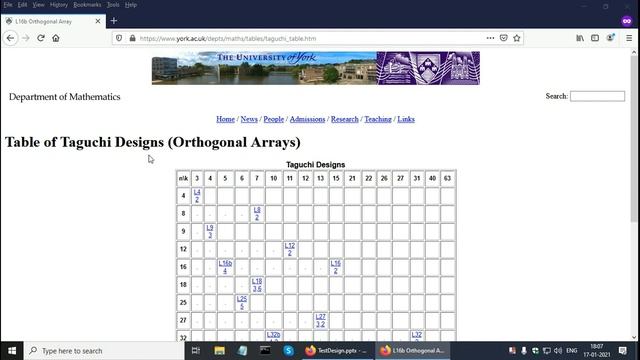Follow the Teaching link

pyautogui.click(x=378, y=119)
